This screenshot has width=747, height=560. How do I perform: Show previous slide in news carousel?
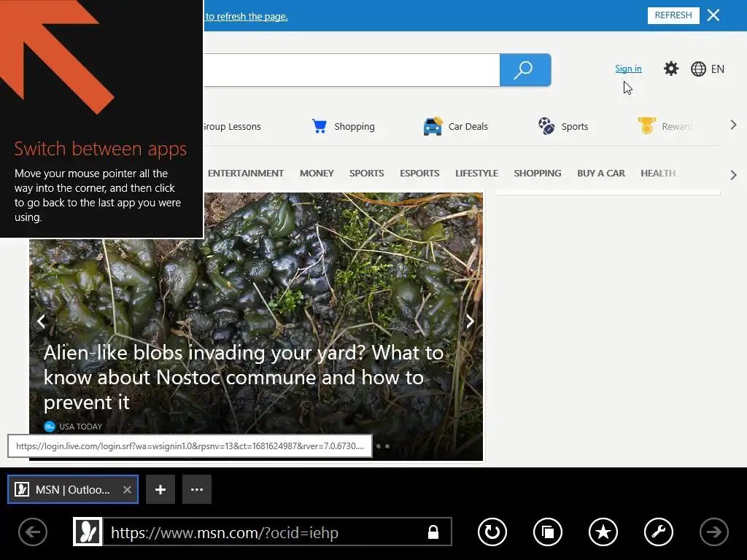[41, 322]
